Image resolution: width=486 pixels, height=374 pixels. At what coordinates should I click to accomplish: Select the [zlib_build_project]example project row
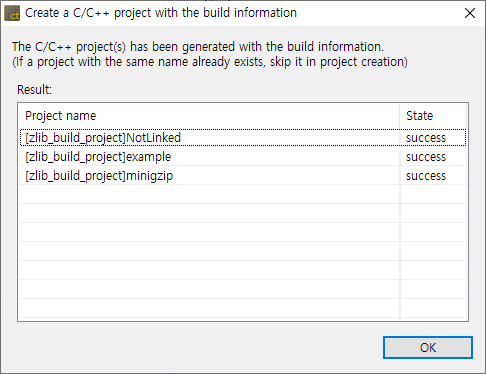[x=243, y=156]
